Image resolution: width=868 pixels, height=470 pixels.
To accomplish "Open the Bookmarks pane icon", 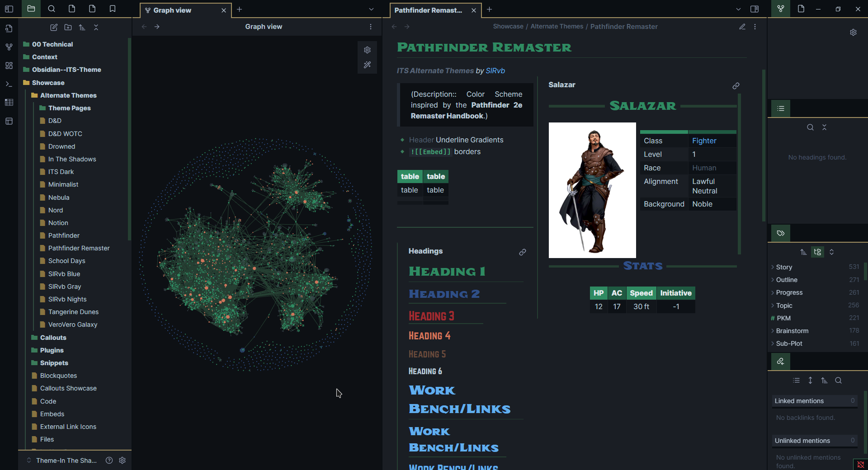I will (113, 9).
